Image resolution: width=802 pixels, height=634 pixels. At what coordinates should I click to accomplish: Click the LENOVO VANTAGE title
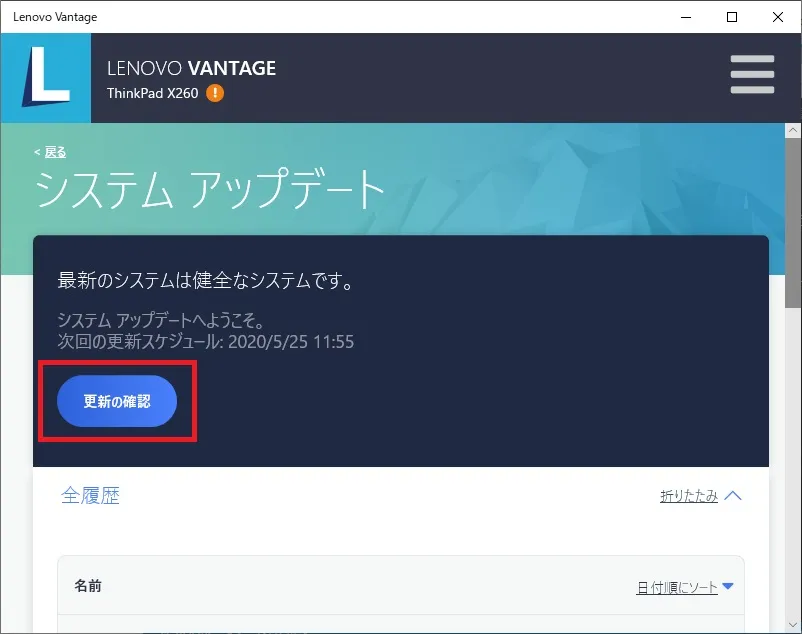tap(191, 68)
